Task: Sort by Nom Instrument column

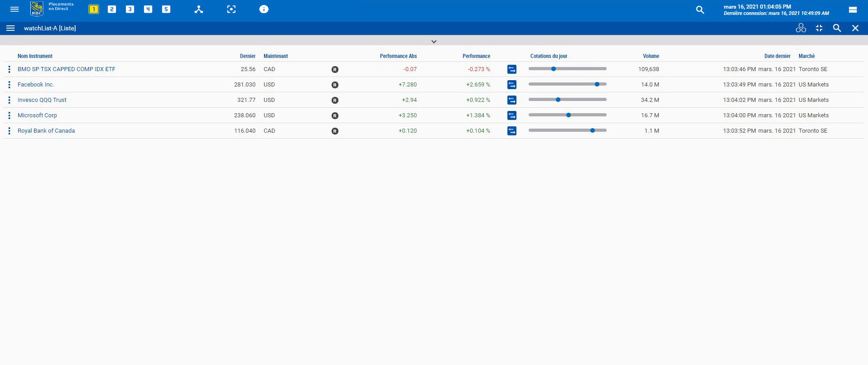Action: [35, 56]
